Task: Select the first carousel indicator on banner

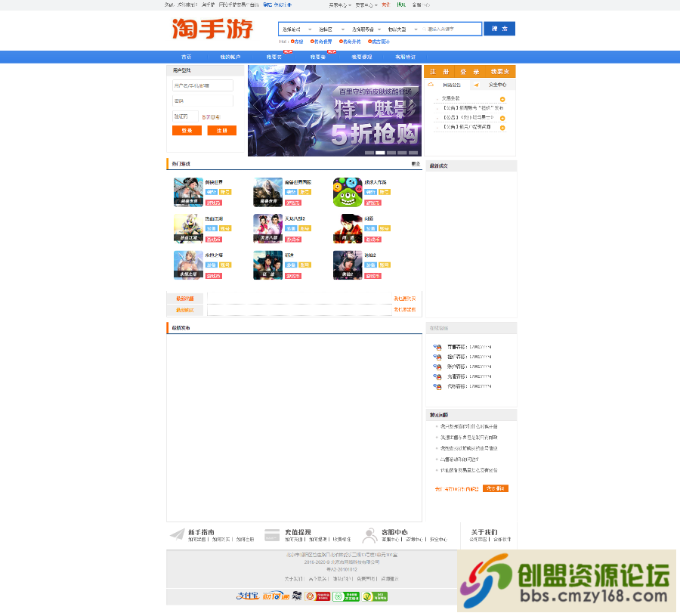Action: pos(369,153)
